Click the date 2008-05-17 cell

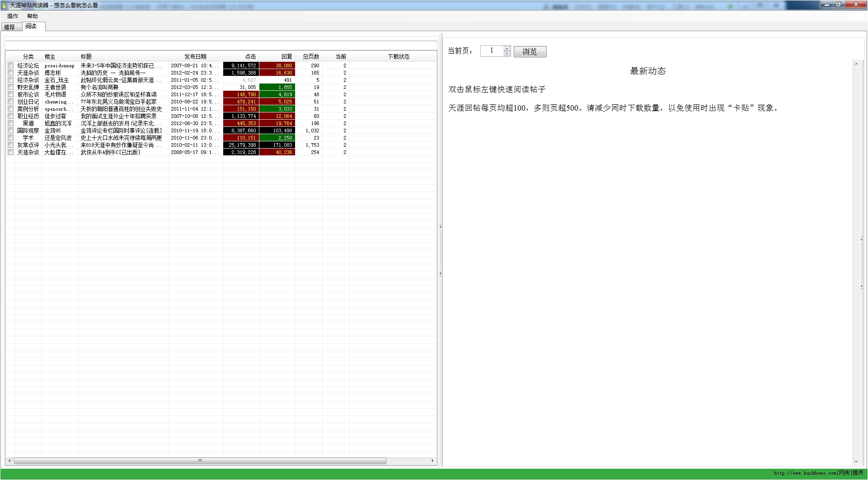(194, 152)
